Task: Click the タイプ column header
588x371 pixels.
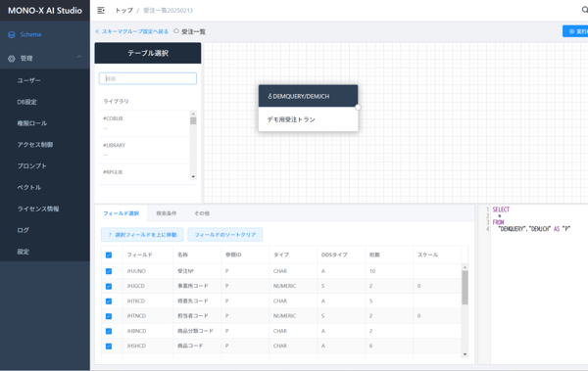Action: (x=293, y=255)
